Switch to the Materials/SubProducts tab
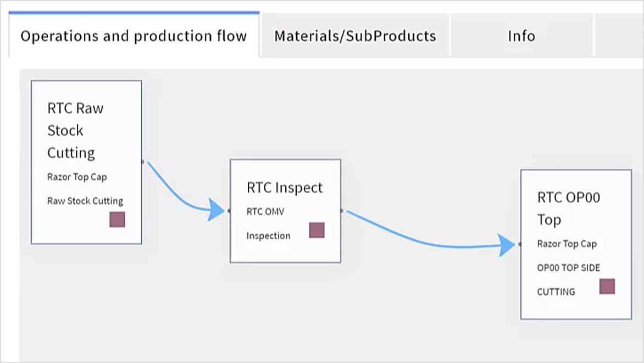This screenshot has height=363, width=644. coord(355,36)
